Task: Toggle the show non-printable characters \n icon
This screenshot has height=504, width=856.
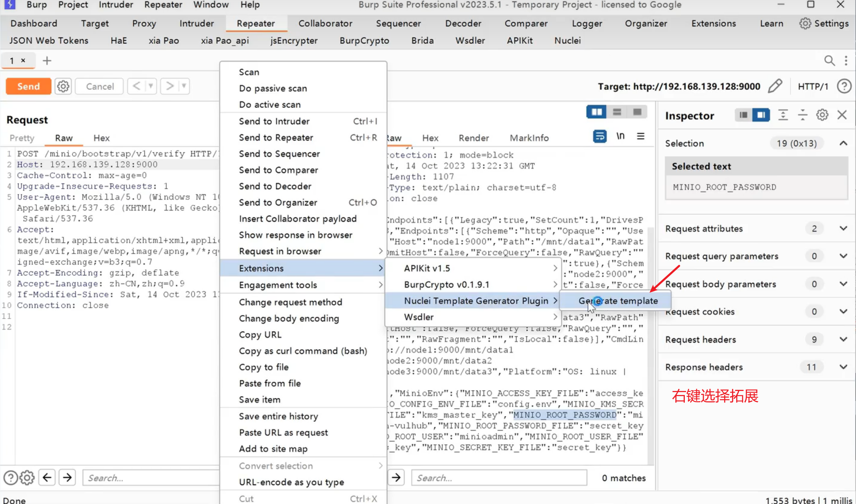Action: point(620,136)
